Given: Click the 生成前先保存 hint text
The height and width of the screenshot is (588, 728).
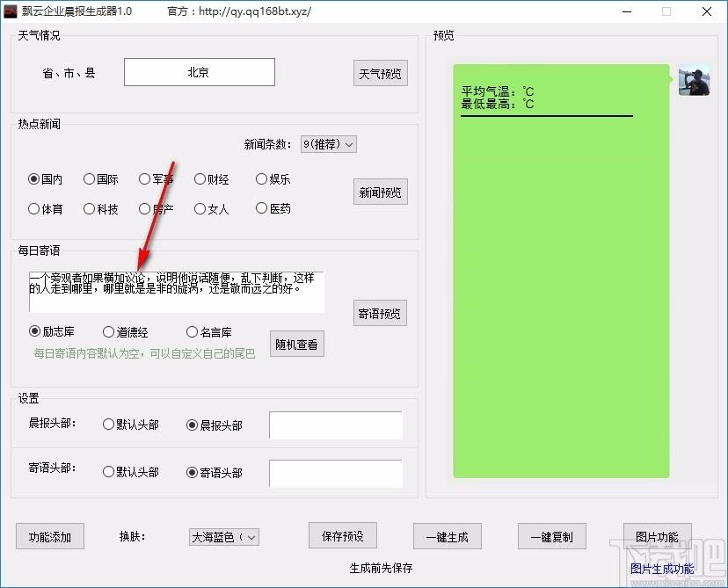Looking at the screenshot, I should [x=381, y=568].
